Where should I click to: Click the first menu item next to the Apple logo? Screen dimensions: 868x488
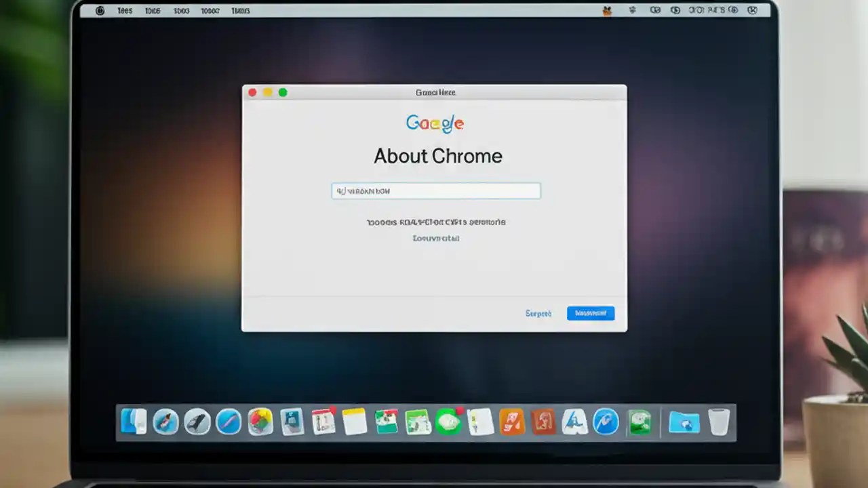[x=125, y=10]
